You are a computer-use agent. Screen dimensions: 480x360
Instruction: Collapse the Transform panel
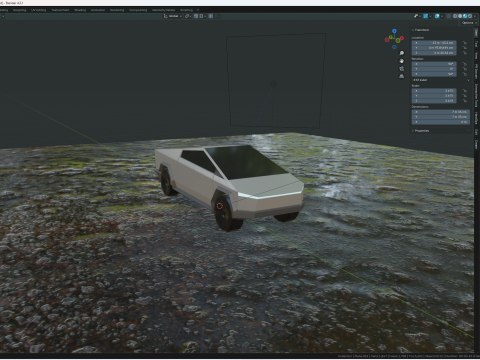tap(421, 30)
